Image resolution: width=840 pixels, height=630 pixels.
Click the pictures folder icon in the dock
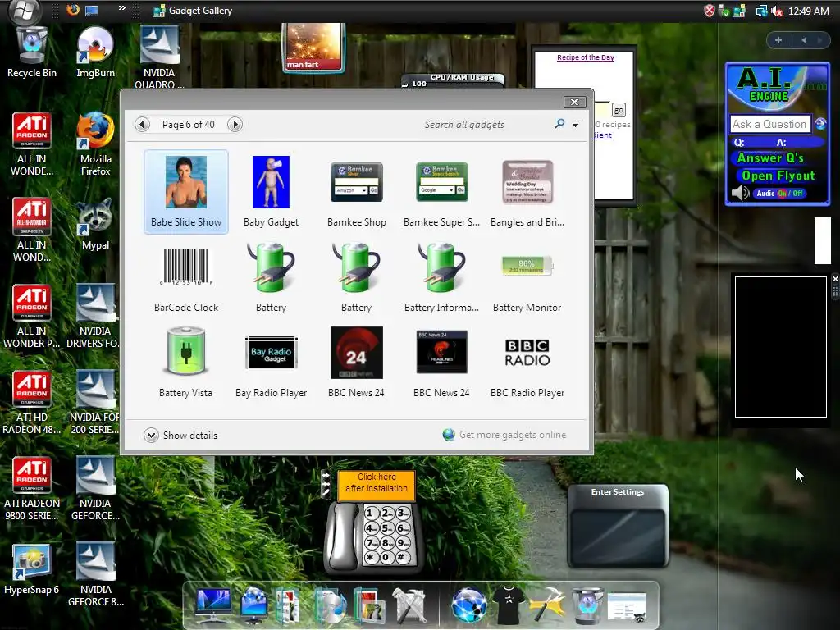tap(369, 605)
